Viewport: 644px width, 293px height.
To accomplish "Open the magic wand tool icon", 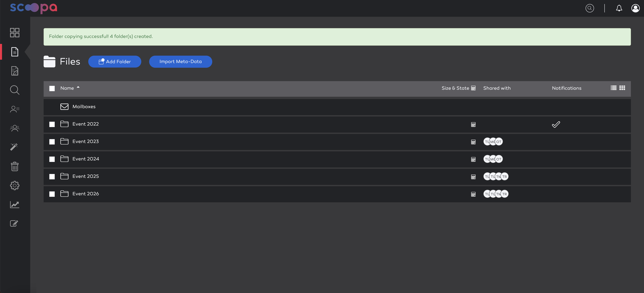I will (14, 147).
